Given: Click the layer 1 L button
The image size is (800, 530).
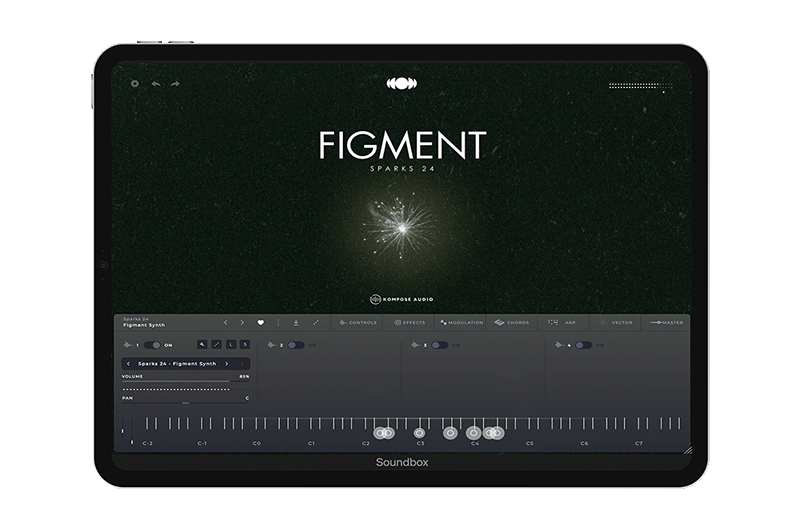Looking at the screenshot, I should coord(231,345).
